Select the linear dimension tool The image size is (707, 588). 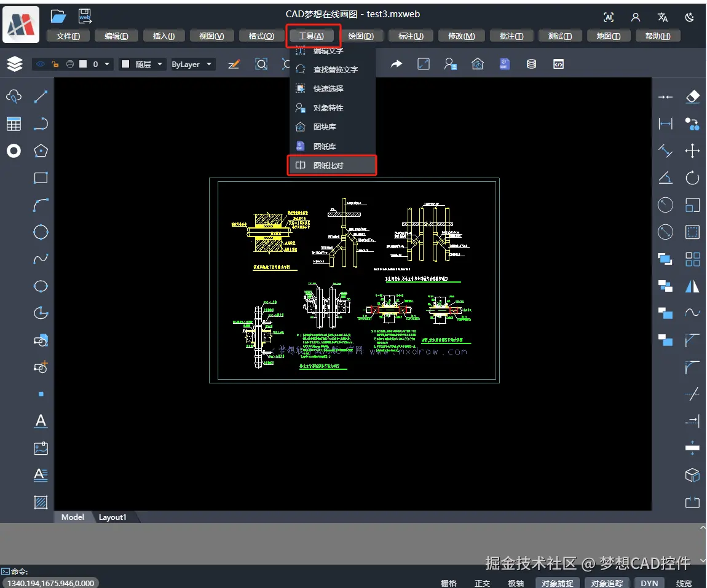click(x=666, y=123)
